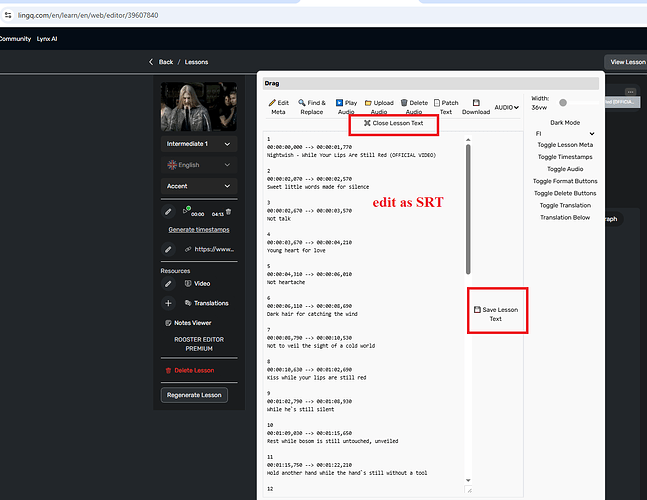Toggle Format Buttons
The width and height of the screenshot is (647, 500).
point(565,181)
